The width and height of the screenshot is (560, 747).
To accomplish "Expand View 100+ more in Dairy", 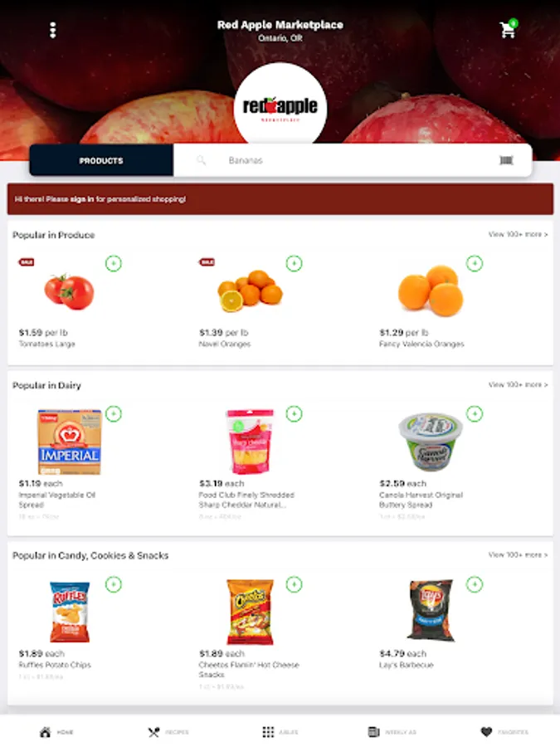I will [518, 384].
